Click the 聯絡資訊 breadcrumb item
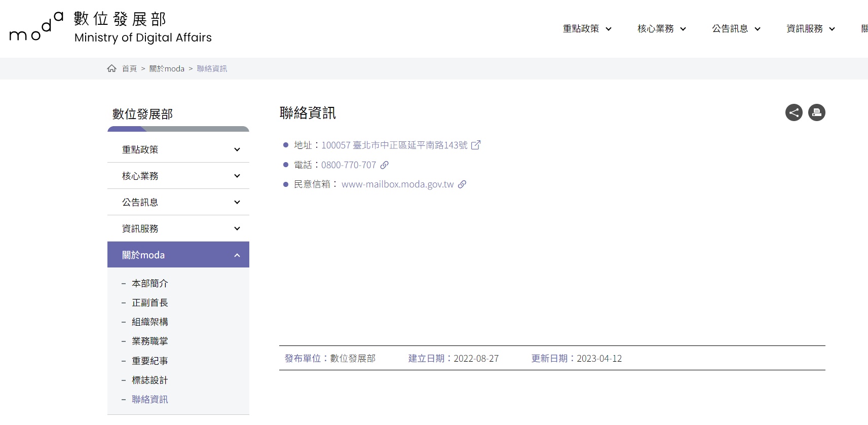 tap(212, 68)
